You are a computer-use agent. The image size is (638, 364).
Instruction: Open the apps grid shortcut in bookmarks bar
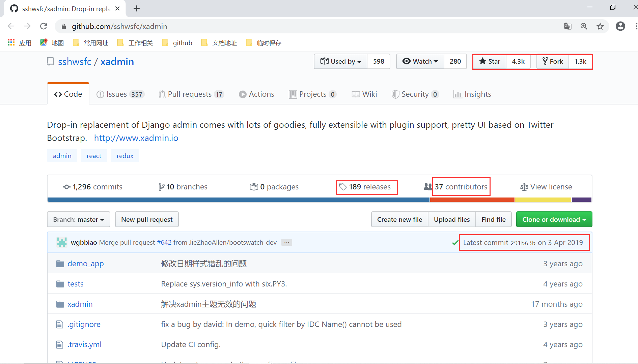click(x=19, y=43)
